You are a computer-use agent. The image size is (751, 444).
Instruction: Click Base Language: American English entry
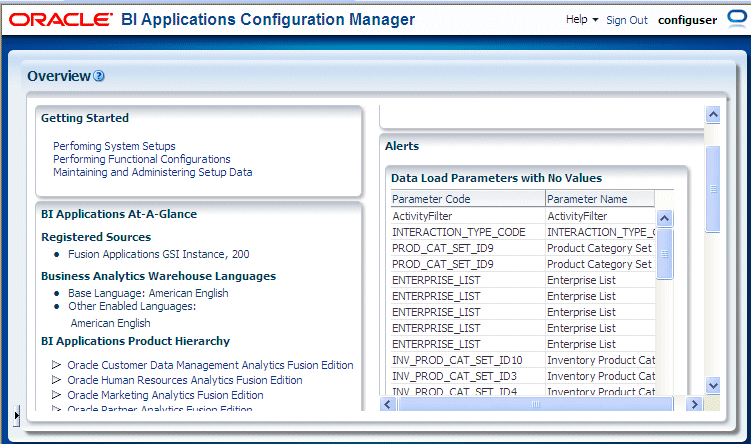coord(148,293)
